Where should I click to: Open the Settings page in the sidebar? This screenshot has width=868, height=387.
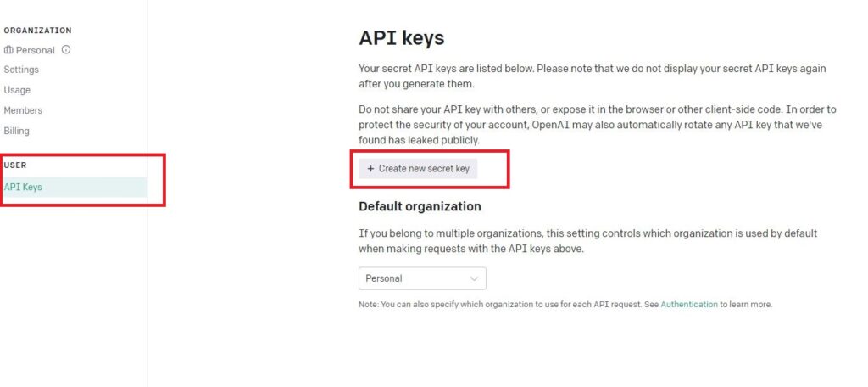coord(21,70)
